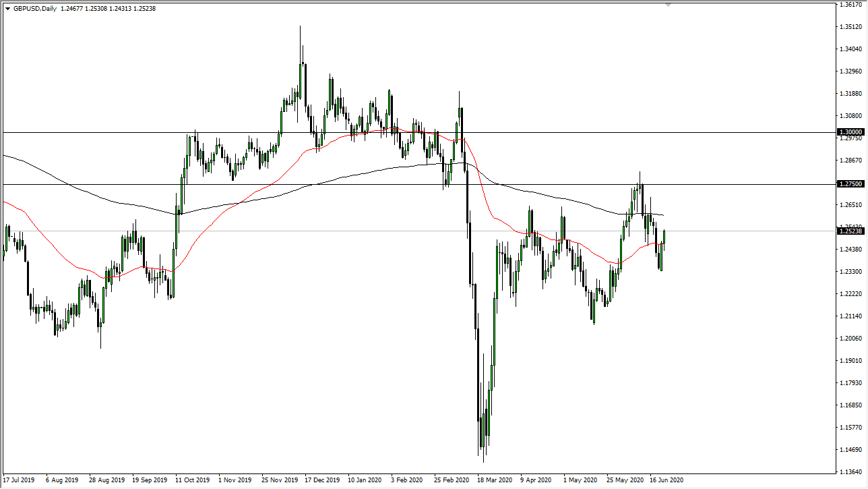868x489 pixels.
Task: Click the 25 Nov 2019 date label
Action: tap(279, 481)
